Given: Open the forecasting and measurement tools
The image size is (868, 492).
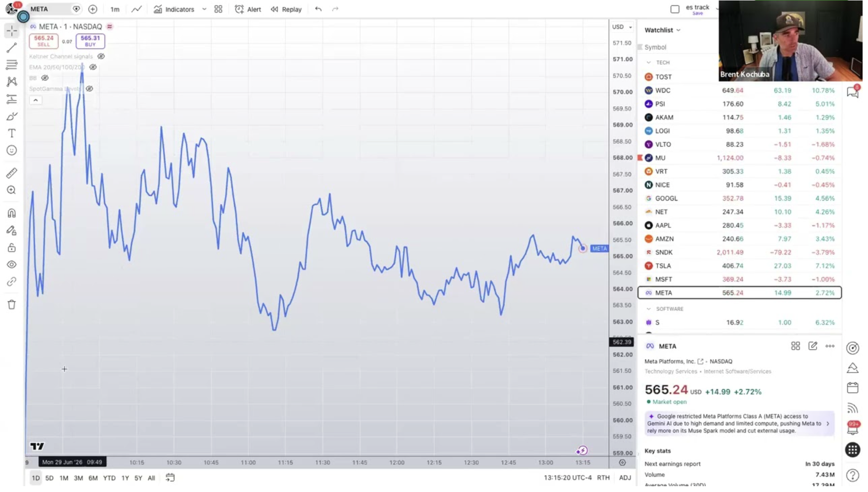Looking at the screenshot, I should (x=12, y=99).
